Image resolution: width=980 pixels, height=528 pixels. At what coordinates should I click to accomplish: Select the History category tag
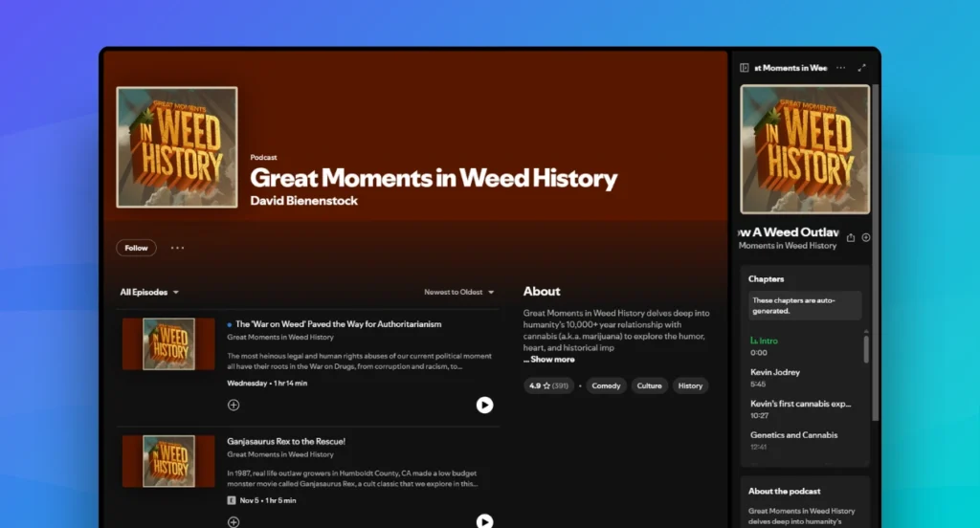(x=690, y=385)
